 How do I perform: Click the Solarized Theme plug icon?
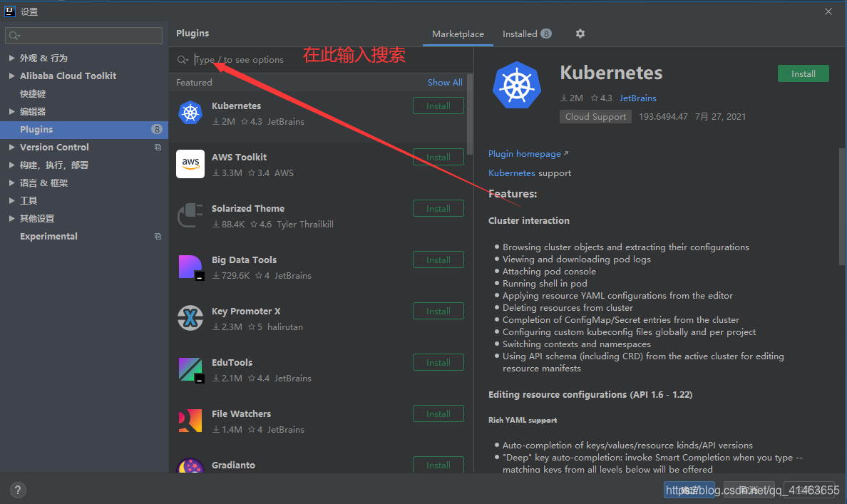[190, 215]
